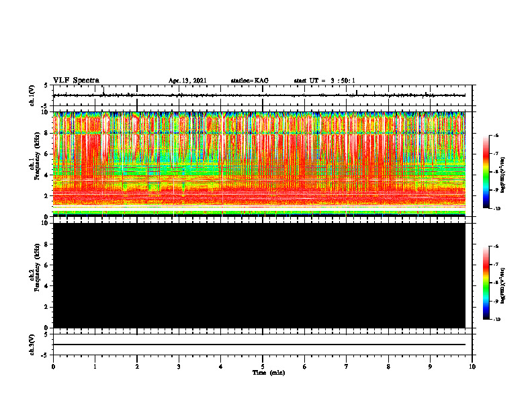532x411 pixels.
Task: Click the "Time (min)" x-axis label
Action: [x=269, y=373]
